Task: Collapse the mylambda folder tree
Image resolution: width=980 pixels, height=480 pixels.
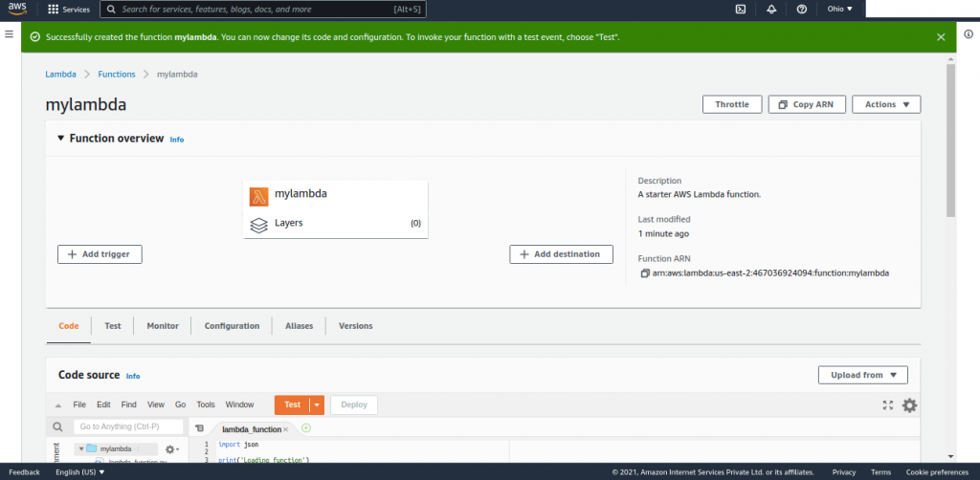Action: [81, 448]
